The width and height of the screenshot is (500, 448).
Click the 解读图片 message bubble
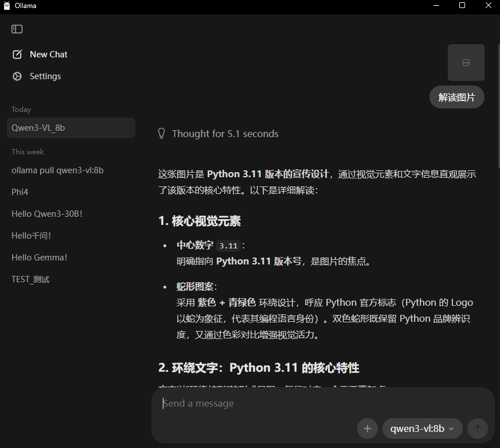456,97
